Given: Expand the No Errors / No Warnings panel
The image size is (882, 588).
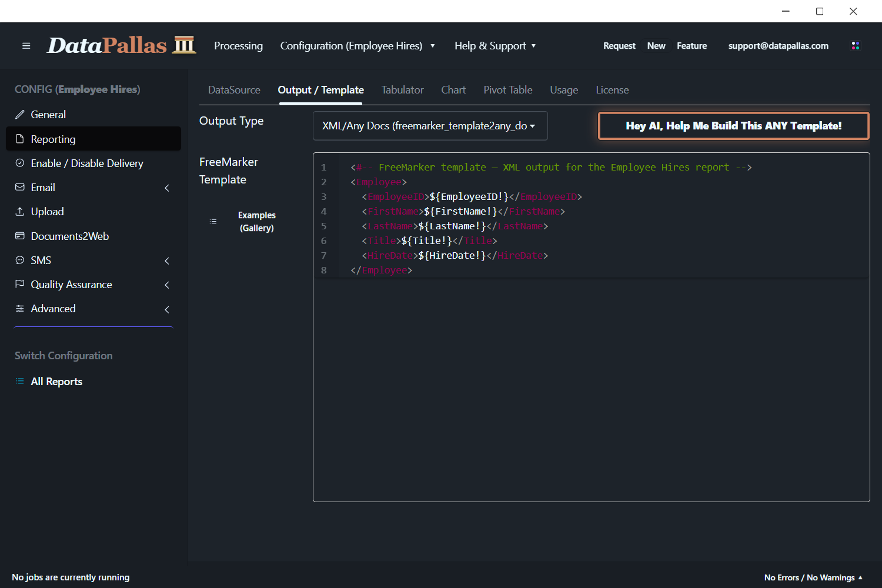Looking at the screenshot, I should [x=813, y=577].
